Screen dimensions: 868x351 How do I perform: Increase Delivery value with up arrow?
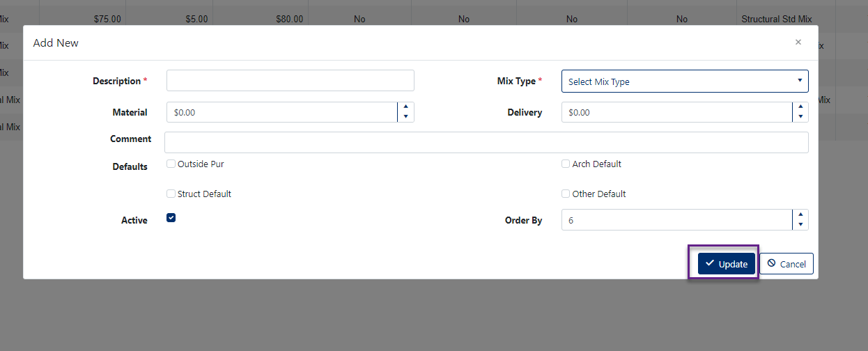click(x=800, y=107)
